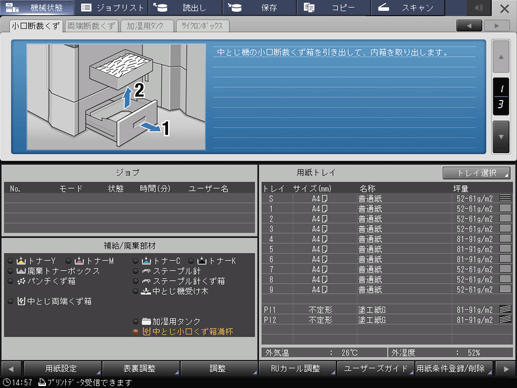The image size is (517, 388).
Task: Open the トレイ選択 tray selection button
Action: [x=476, y=173]
